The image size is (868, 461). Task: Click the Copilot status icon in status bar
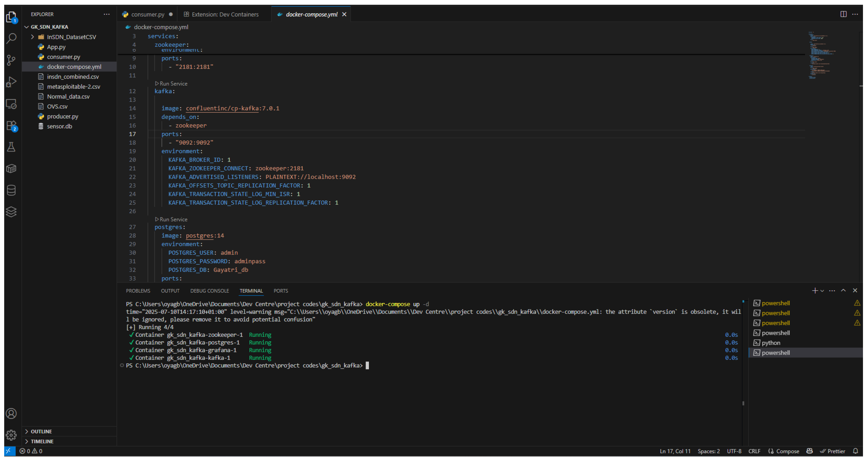(810, 451)
